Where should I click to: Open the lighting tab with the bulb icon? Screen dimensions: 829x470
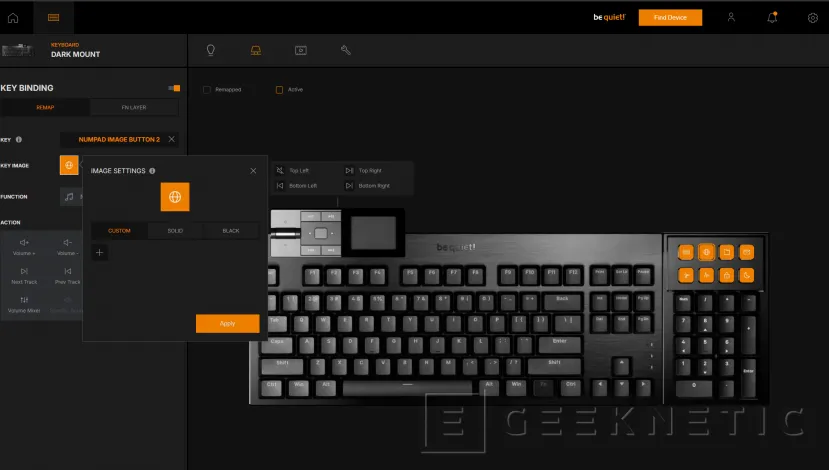tap(210, 49)
